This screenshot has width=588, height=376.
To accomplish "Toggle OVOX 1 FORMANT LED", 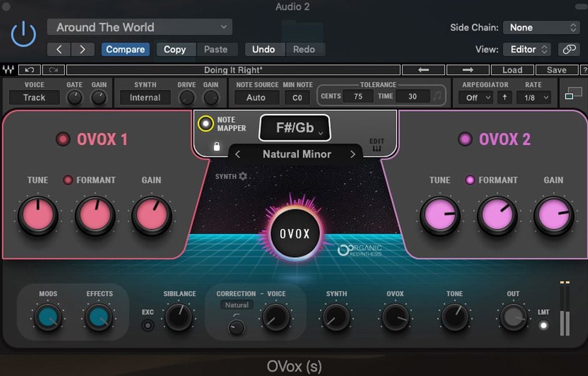I will pos(68,180).
